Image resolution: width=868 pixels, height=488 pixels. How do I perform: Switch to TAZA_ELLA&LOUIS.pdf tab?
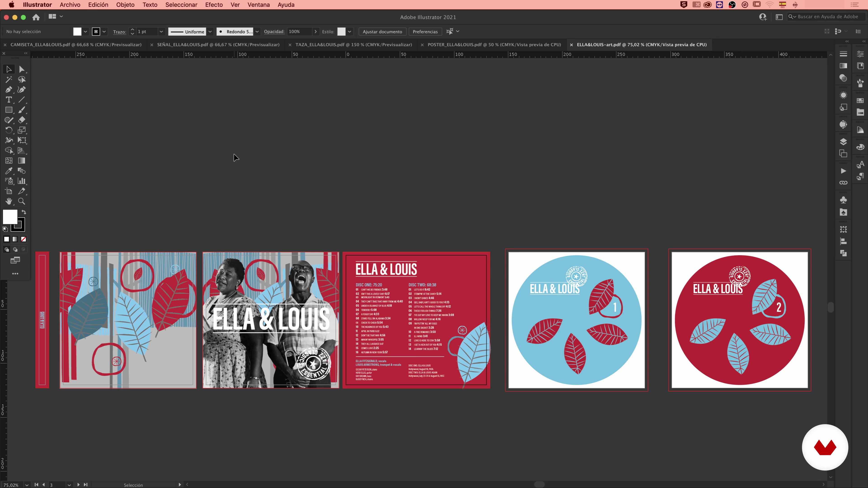(x=354, y=45)
